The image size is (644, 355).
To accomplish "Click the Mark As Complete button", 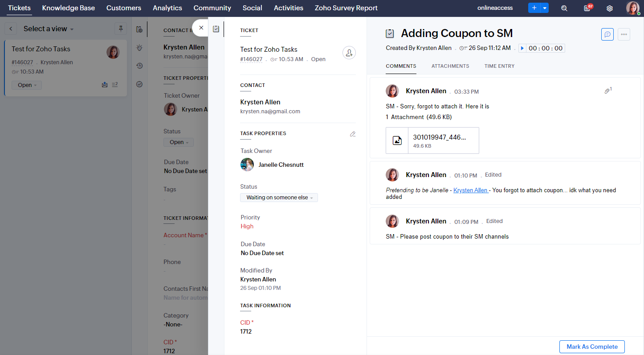I will click(x=592, y=347).
